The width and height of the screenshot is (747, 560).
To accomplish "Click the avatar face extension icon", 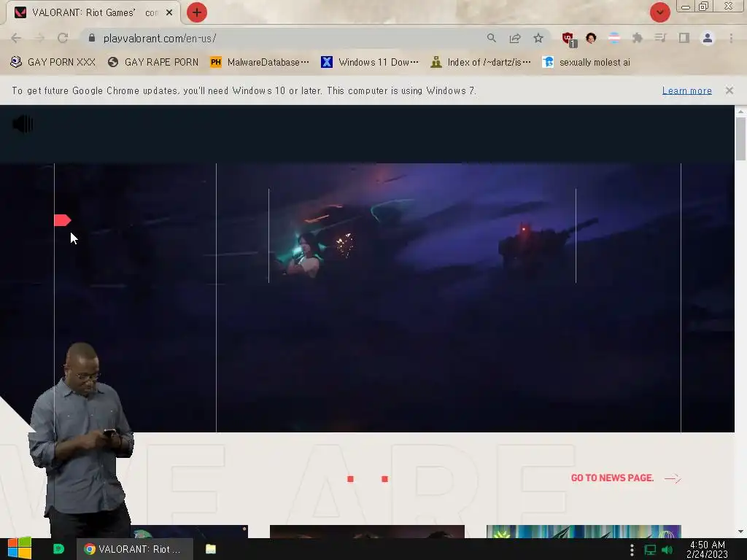I will (x=591, y=38).
